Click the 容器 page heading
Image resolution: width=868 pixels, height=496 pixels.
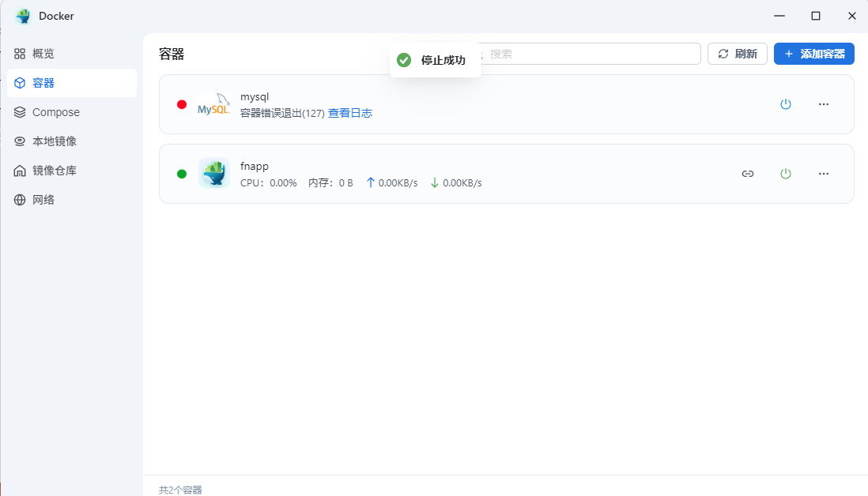tap(172, 54)
